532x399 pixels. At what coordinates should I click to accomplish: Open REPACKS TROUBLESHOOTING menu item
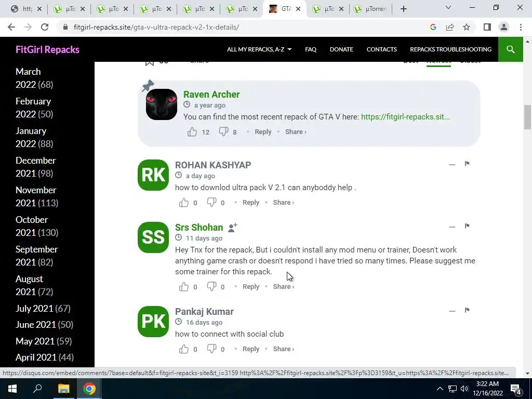coord(450,49)
